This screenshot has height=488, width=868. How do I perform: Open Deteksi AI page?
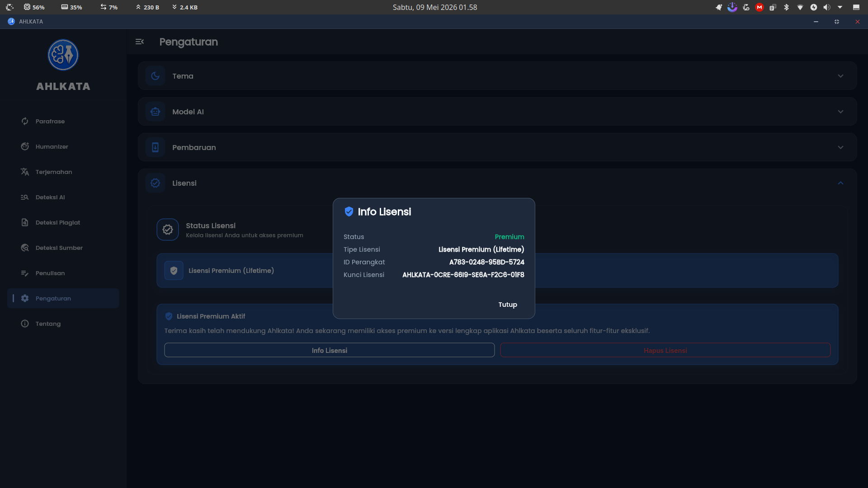tap(63, 197)
